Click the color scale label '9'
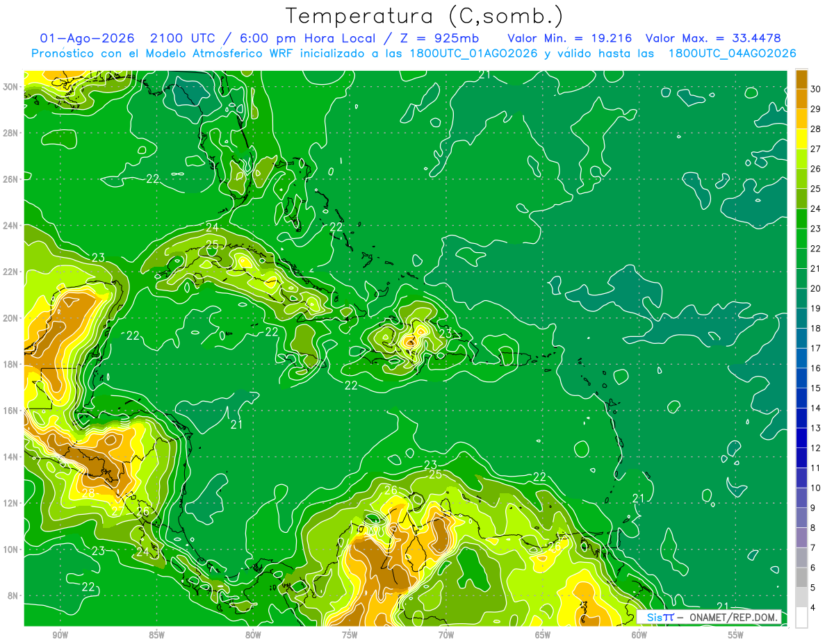This screenshot has width=834, height=644. [813, 508]
